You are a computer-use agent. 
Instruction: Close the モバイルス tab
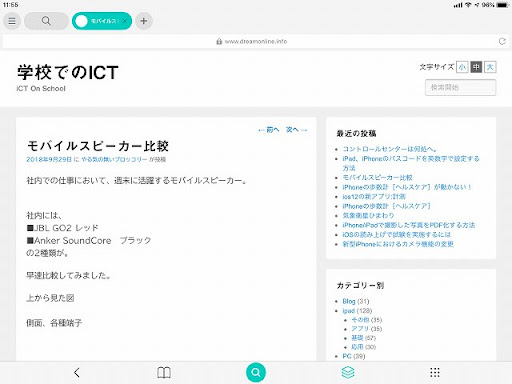(125, 21)
